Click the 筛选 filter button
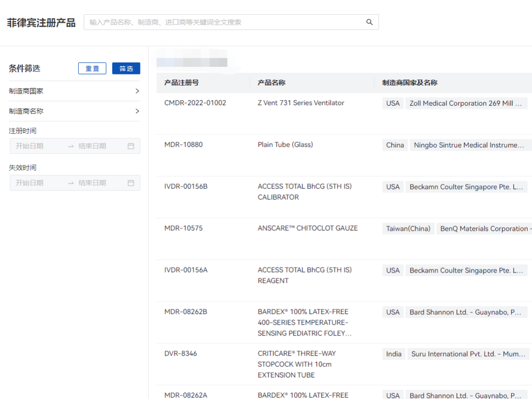This screenshot has height=399, width=532. (126, 68)
